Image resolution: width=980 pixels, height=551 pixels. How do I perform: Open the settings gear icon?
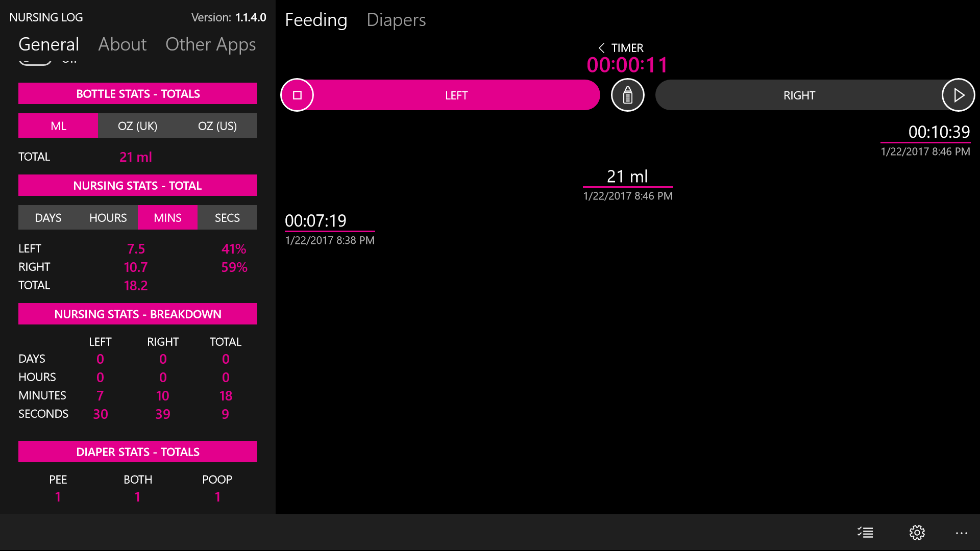coord(917,533)
